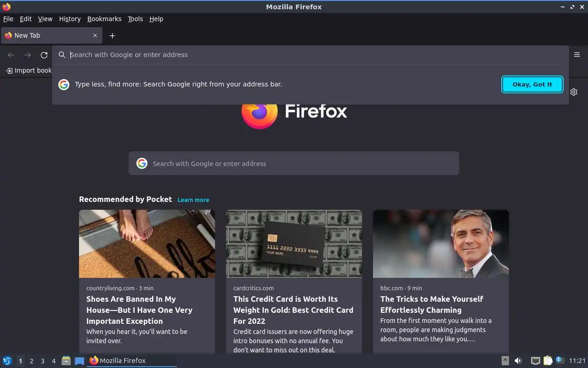Click the Okay, Got It button
Screen dimensions: 588x368
(532, 84)
